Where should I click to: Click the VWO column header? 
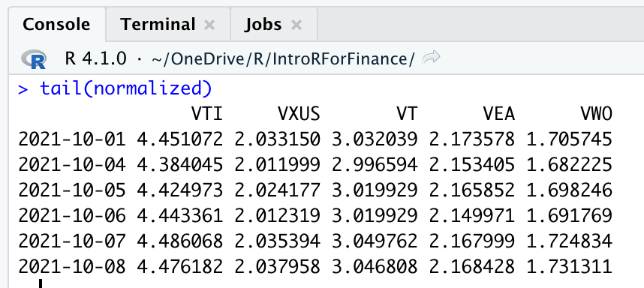[x=597, y=114]
